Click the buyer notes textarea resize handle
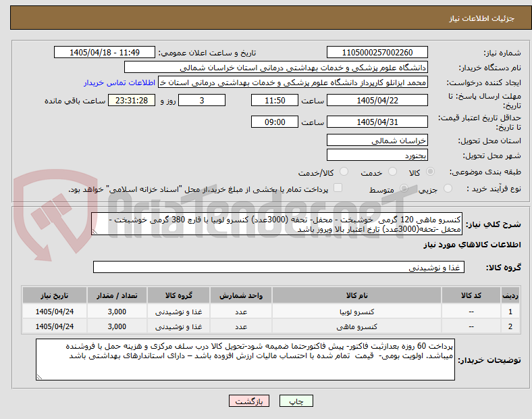Screen dimensions: 532x419 [39, 377]
